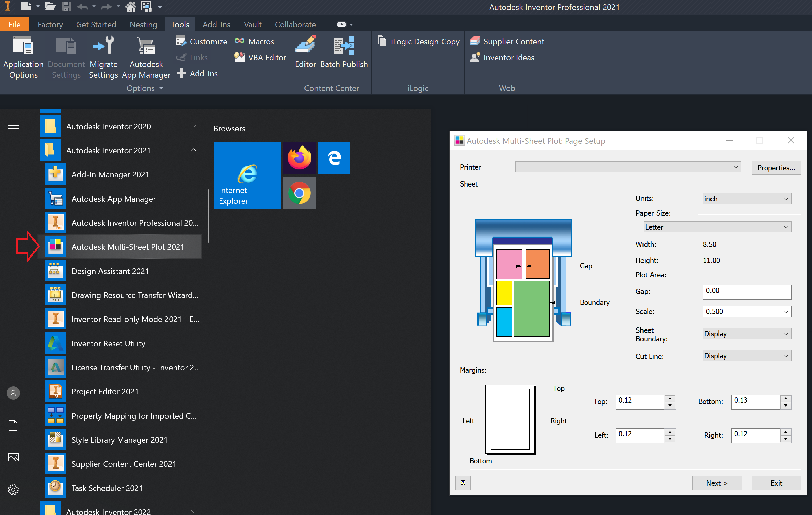Viewport: 812px width, 515px height.
Task: Open Firefox from the Browsers tiles
Action: click(299, 158)
